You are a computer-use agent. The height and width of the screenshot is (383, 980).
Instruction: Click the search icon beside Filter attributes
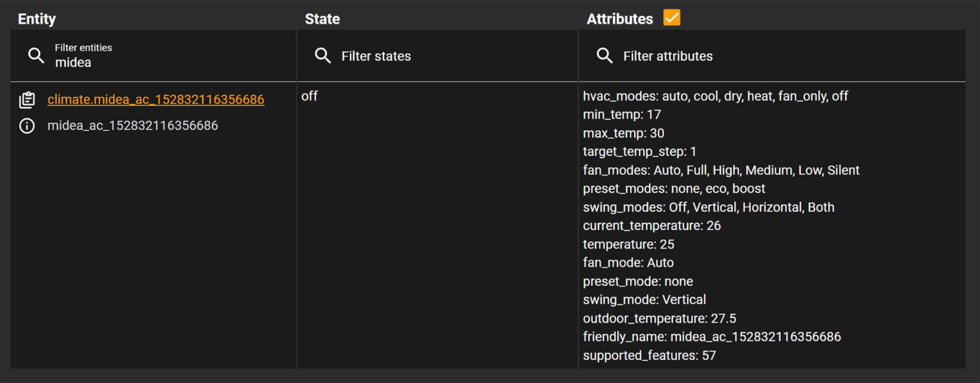604,56
